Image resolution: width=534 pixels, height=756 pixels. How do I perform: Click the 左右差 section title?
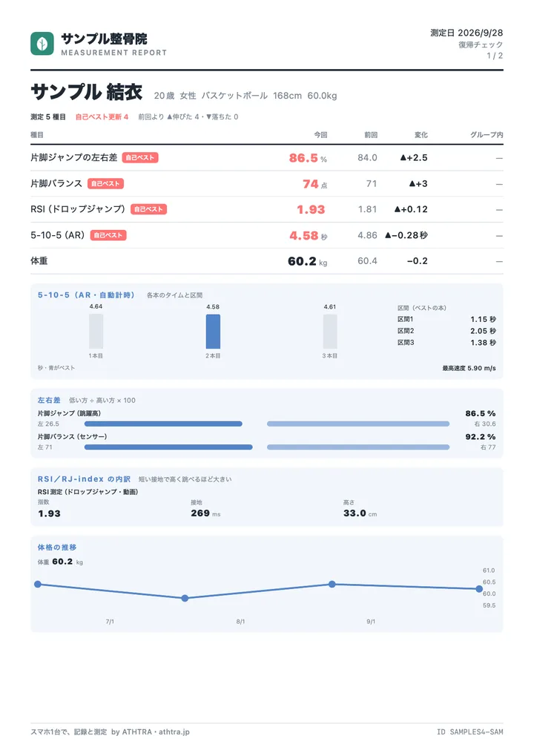(49, 400)
